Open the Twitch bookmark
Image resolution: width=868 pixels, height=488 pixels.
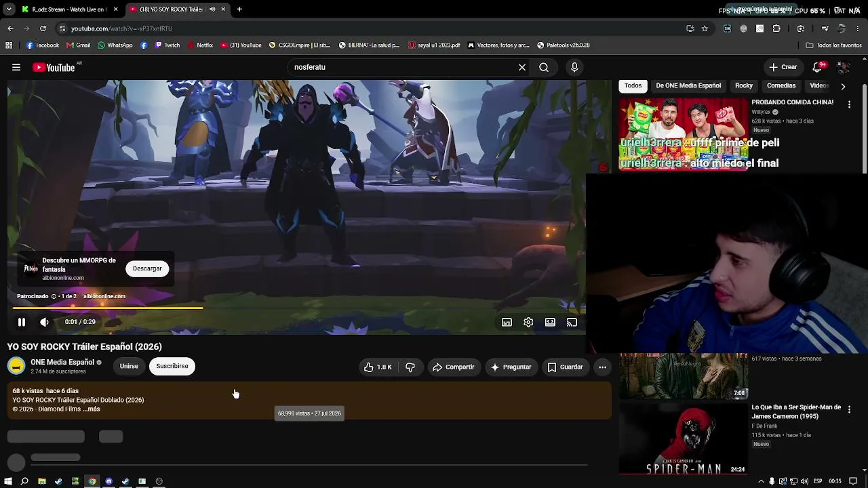[167, 45]
